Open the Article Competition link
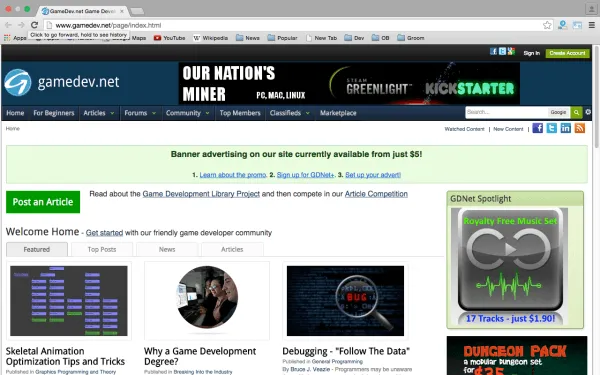The width and height of the screenshot is (600, 375). (376, 194)
